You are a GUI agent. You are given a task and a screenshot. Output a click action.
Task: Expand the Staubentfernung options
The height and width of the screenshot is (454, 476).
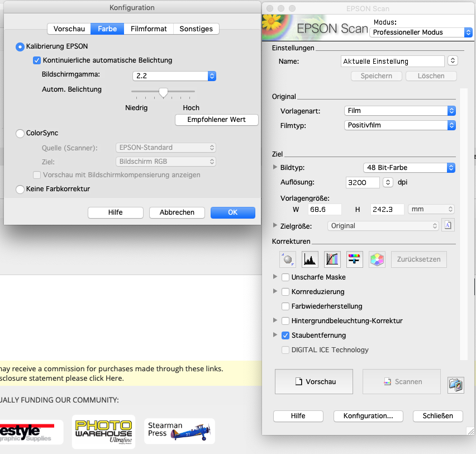[x=275, y=335]
